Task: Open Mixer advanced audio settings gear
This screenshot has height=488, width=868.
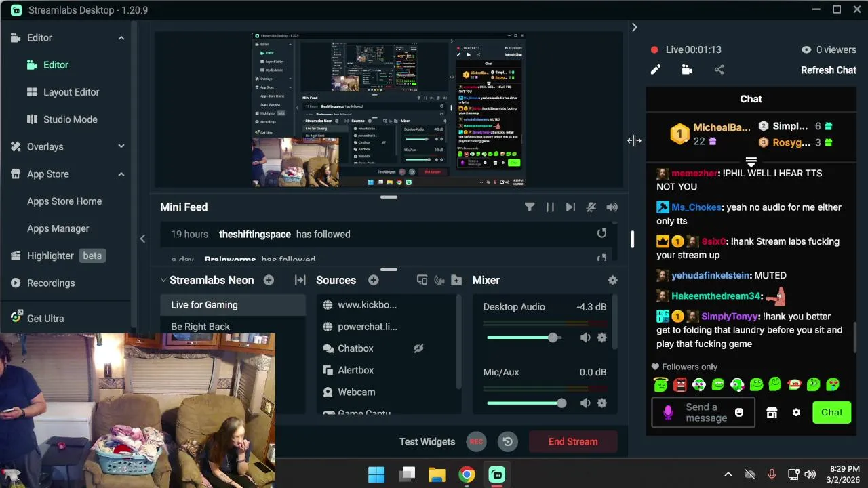Action: pyautogui.click(x=613, y=280)
